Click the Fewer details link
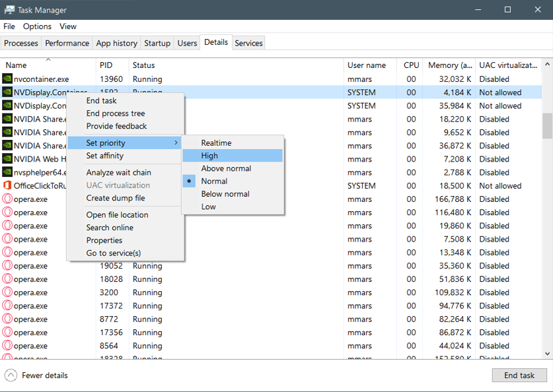 click(45, 376)
